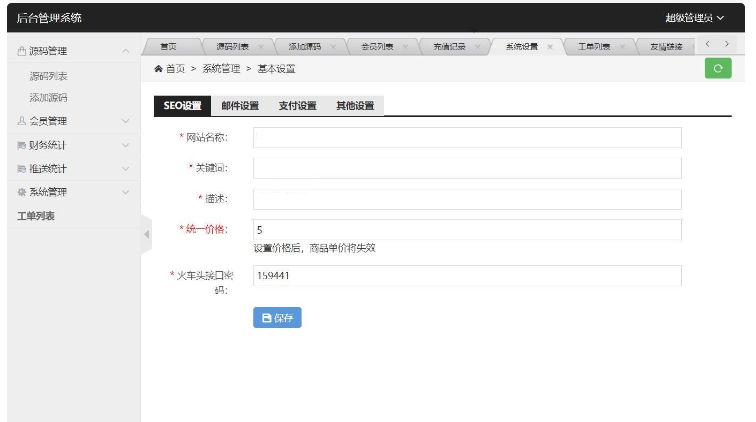756x422 pixels.
Task: Focus the 关键词 input field
Action: (467, 168)
